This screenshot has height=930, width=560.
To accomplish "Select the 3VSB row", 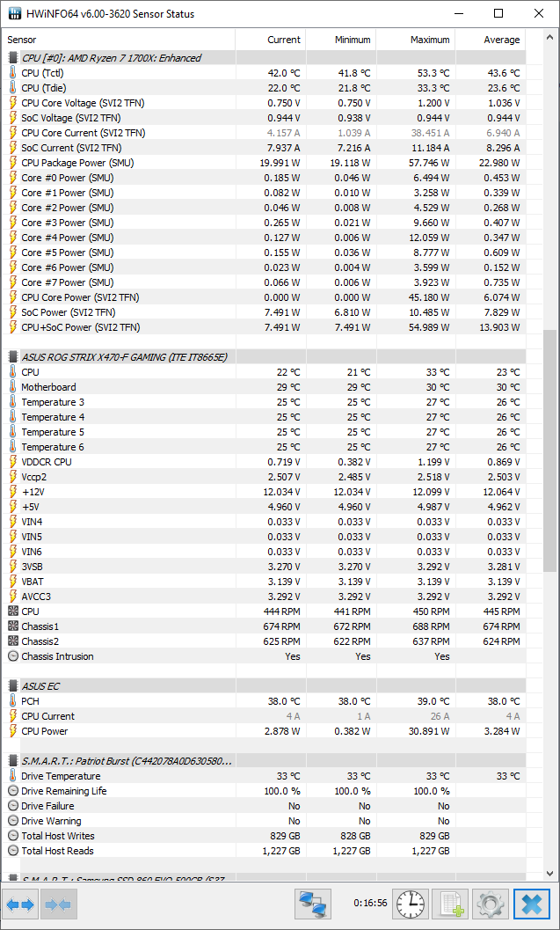I will coord(265,567).
